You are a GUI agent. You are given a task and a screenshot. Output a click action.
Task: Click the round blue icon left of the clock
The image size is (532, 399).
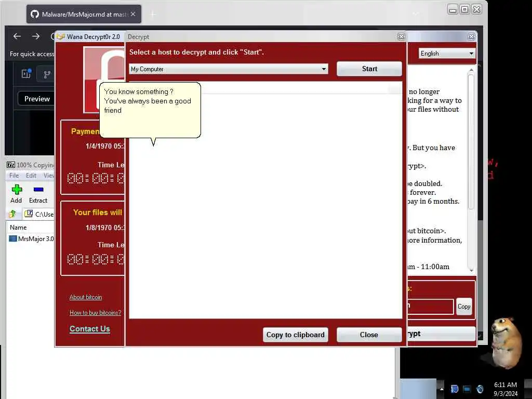coord(480,389)
